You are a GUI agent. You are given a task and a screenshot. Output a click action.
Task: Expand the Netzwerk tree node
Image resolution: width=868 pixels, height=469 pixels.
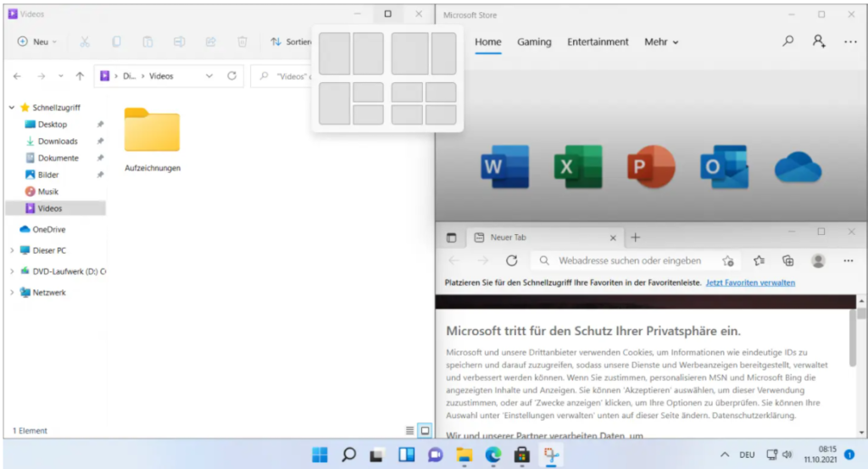(x=12, y=293)
